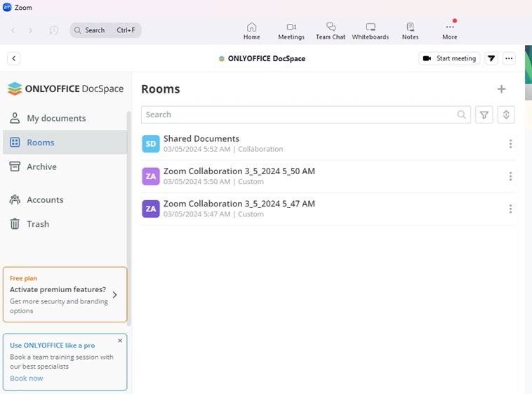Viewport: 532px width, 394px height.
Task: Click the ZA avatar for 5_47 AM room
Action: point(151,209)
